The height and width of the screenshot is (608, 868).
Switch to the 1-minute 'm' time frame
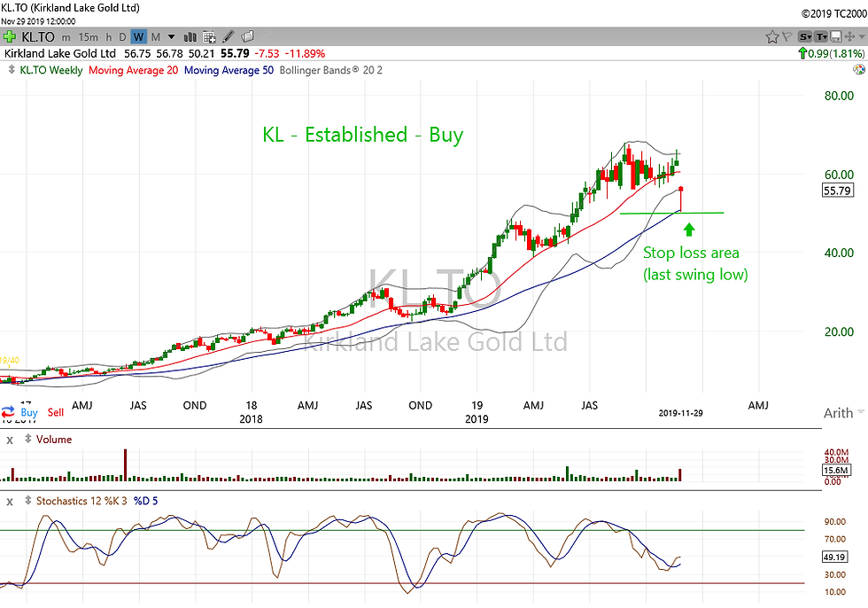[66, 37]
